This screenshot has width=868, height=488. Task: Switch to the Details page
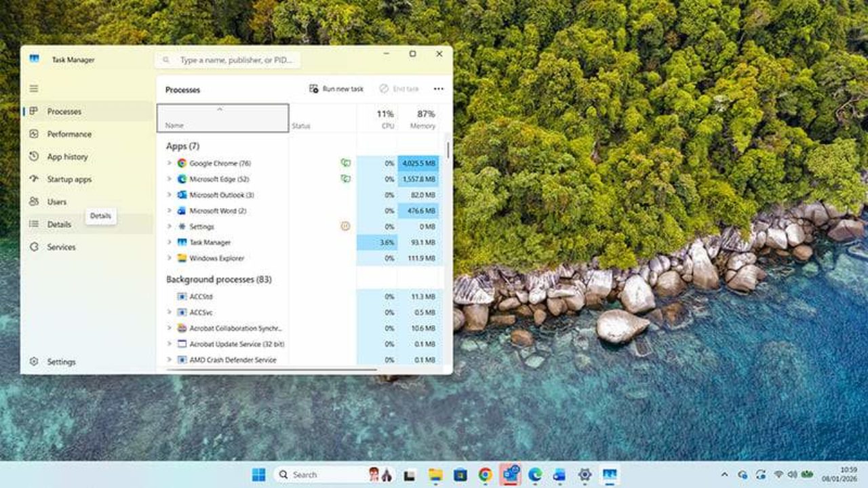click(x=60, y=224)
